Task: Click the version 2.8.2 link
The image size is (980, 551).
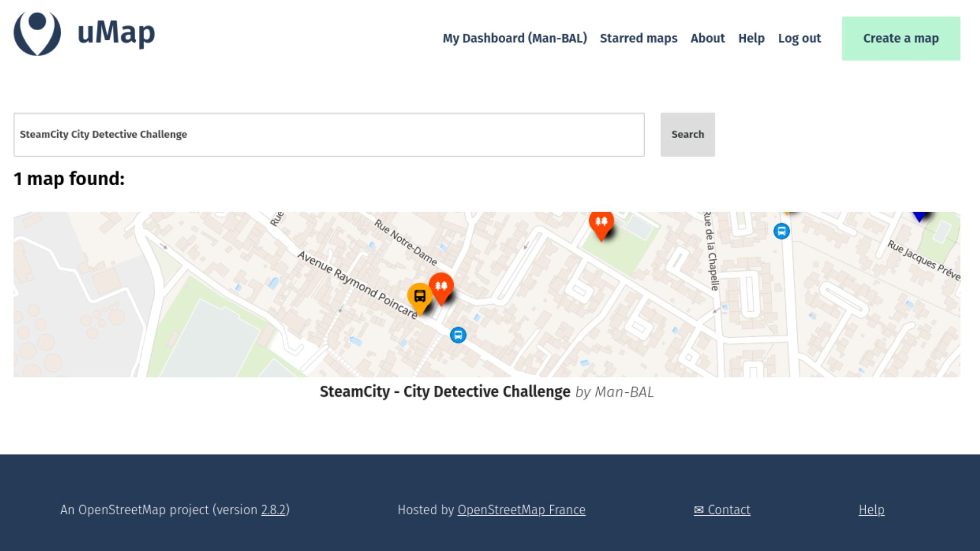Action: (273, 510)
